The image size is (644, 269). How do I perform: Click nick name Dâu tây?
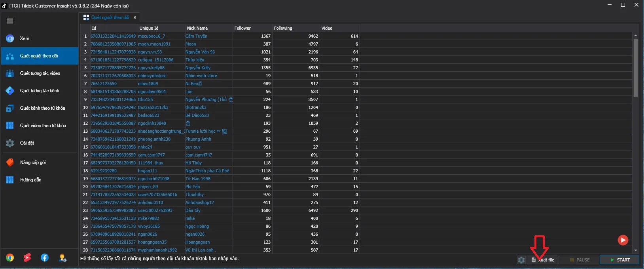pos(193,210)
